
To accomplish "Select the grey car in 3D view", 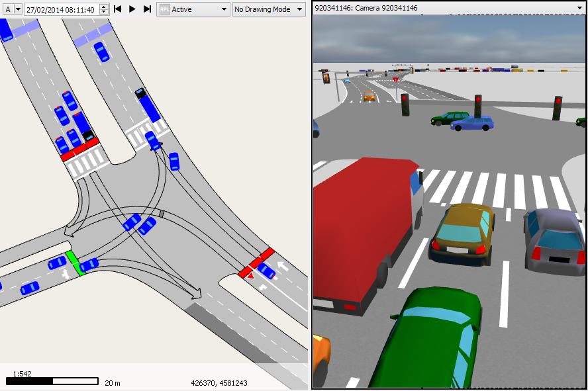I will [556, 239].
